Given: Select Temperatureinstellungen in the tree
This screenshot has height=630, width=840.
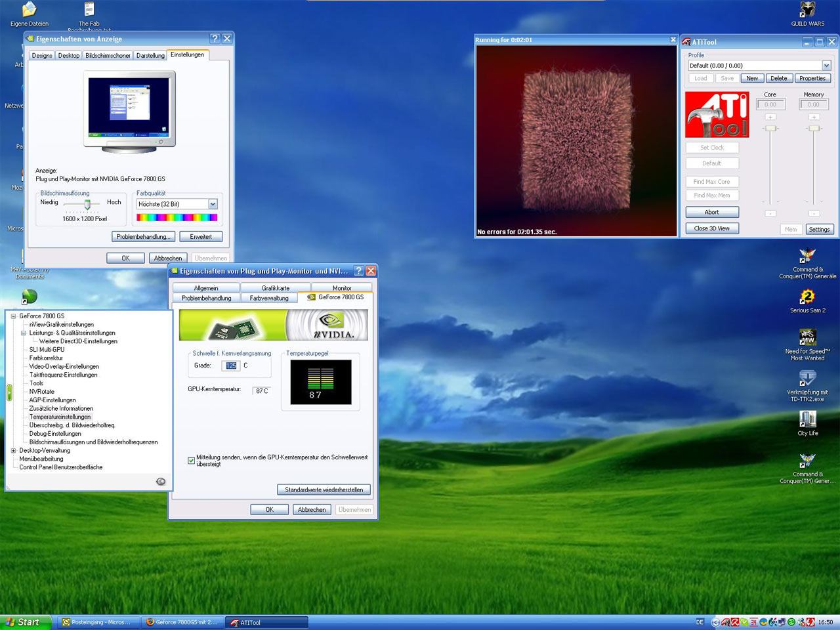Looking at the screenshot, I should click(60, 417).
